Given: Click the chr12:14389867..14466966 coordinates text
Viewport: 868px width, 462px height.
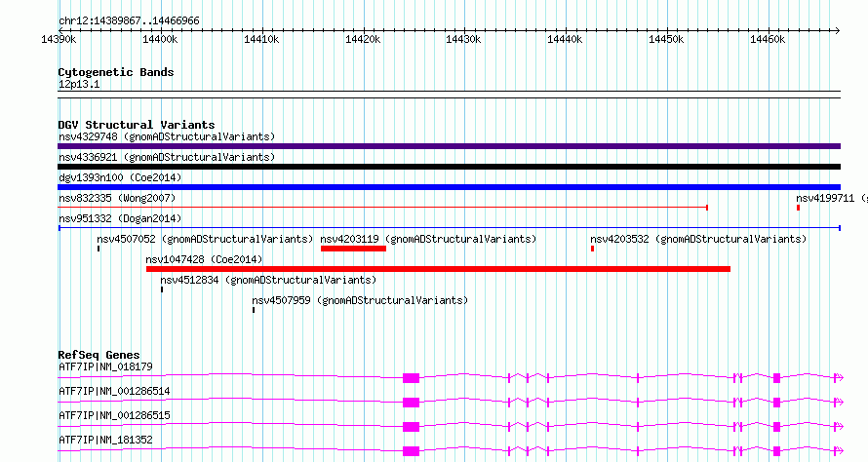Looking at the screenshot, I should [x=129, y=21].
